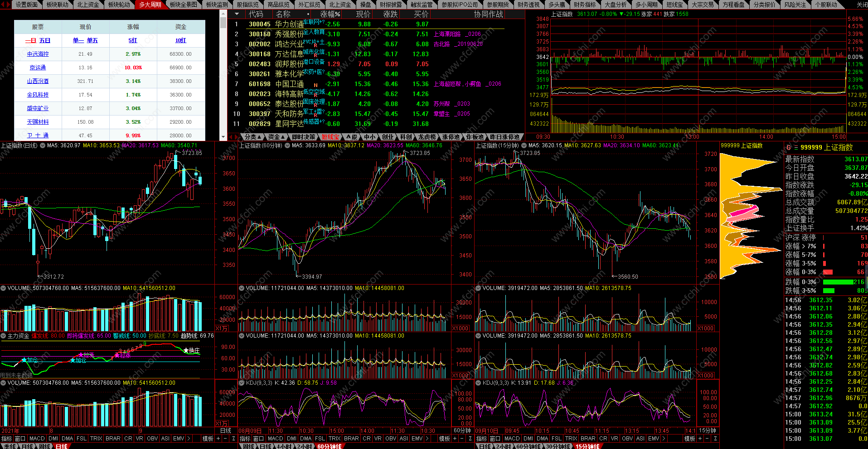This screenshot has width=868, height=449.
Task: Switch daily chart to 周线 period tab
Action: (45, 446)
